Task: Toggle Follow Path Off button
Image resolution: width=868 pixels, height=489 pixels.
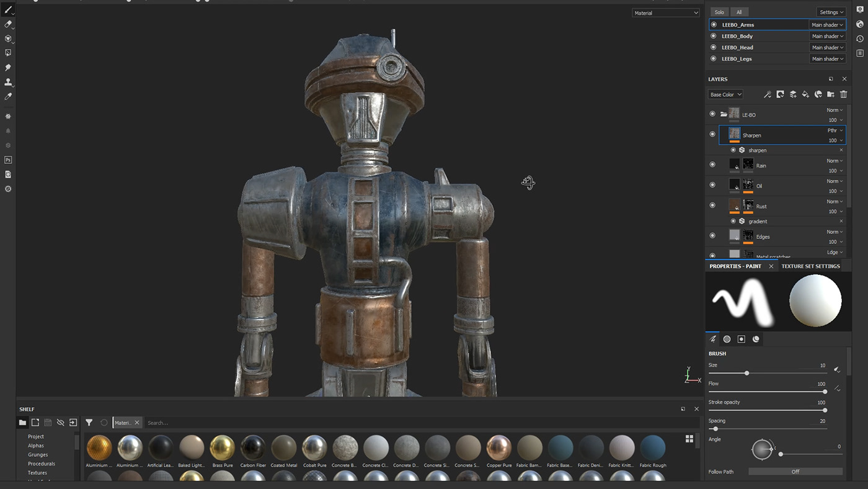Action: (795, 472)
